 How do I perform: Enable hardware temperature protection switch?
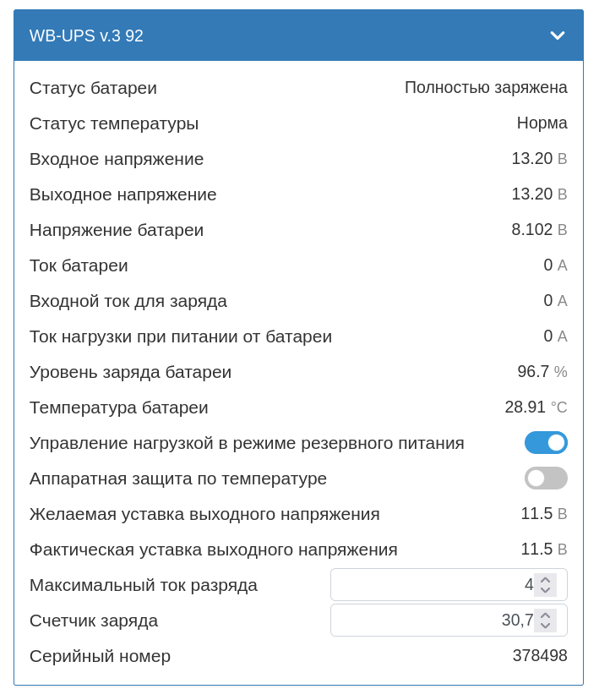coord(546,479)
